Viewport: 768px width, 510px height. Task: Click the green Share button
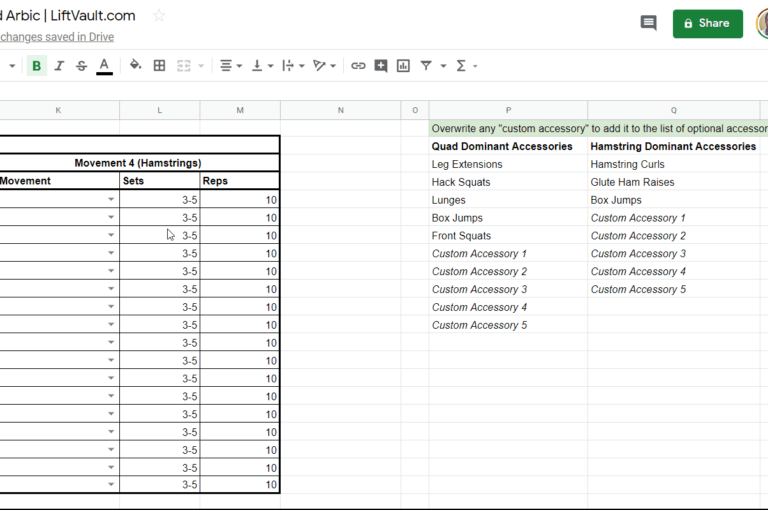point(707,24)
